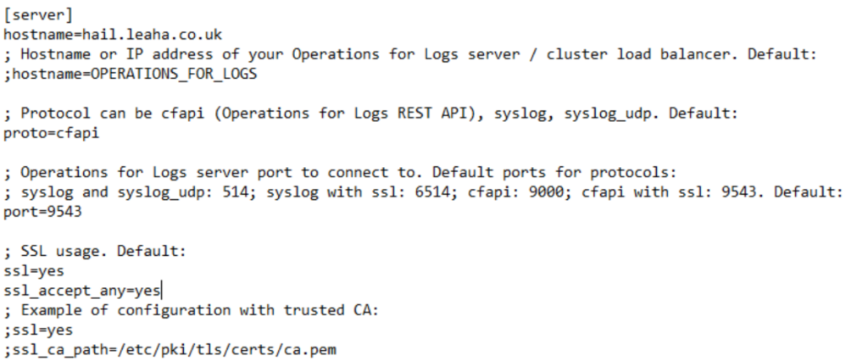Place cursor on ssl=yes line
Screen dimensions: 868x361
pyautogui.click(x=34, y=271)
